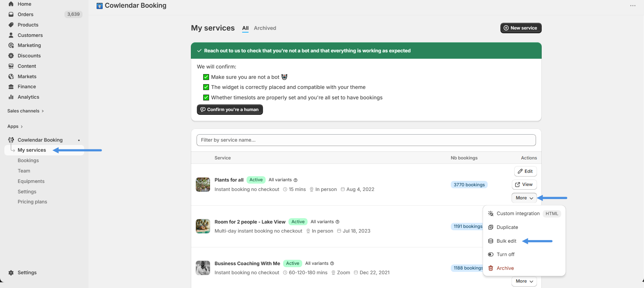
Task: Click the three-dot menu at top right
Action: pyautogui.click(x=633, y=6)
